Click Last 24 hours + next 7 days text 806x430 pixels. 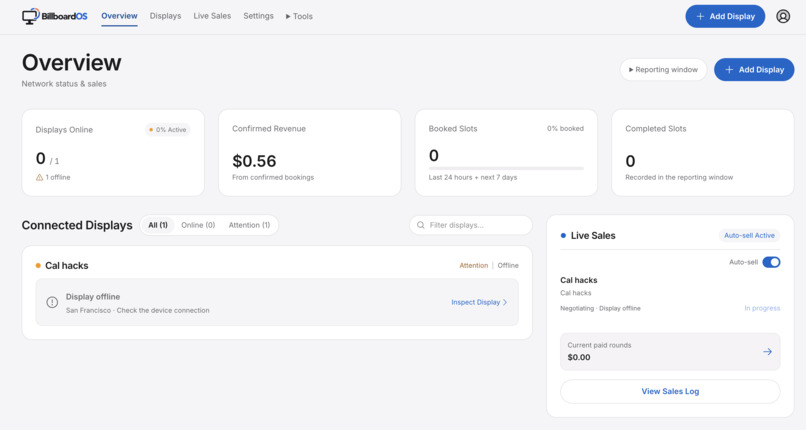pyautogui.click(x=473, y=177)
